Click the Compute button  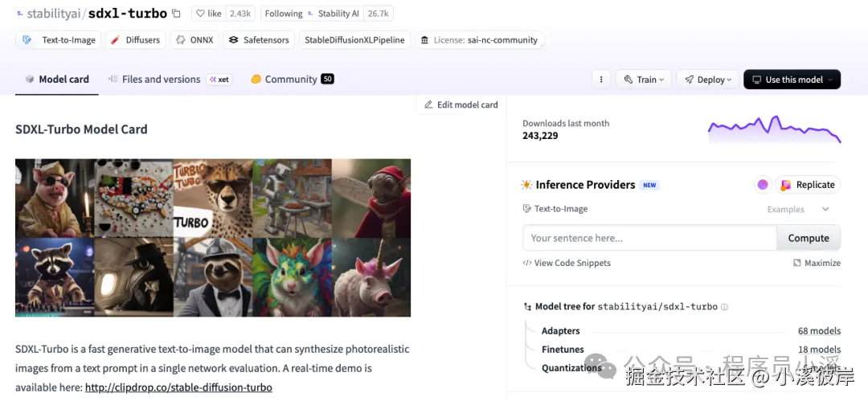tap(809, 238)
